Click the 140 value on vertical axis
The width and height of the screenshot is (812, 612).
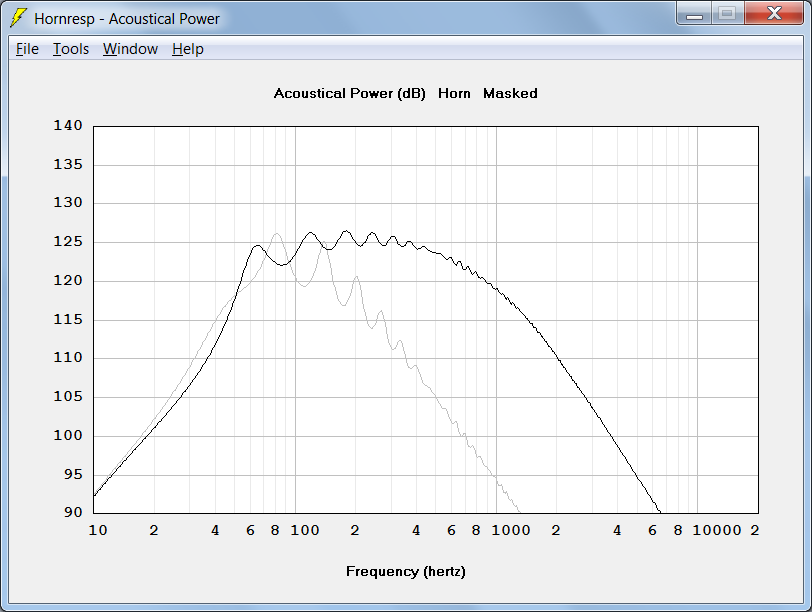coord(68,126)
